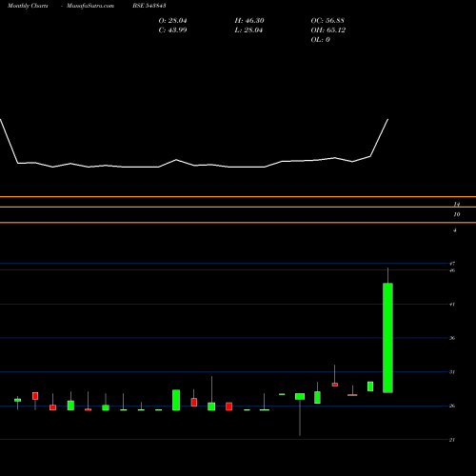476x476 pixels.
Task: Select the tall green candle of the latest month
Action: pos(387,338)
